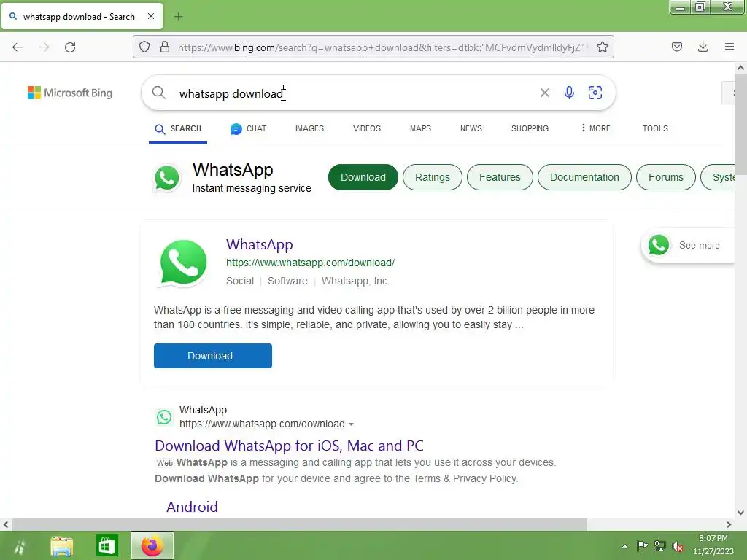Click 'Social' category text in the card
Viewport: 747px width, 560px height.
tap(239, 281)
